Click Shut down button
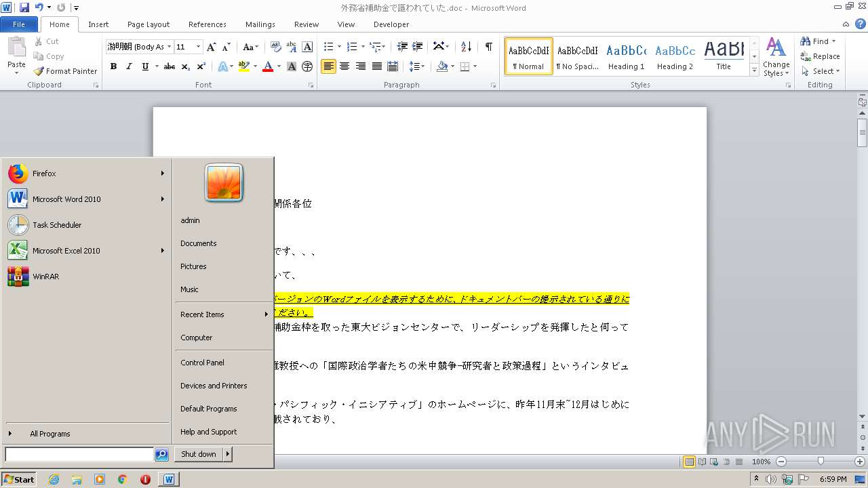This screenshot has width=868, height=488. tap(199, 454)
